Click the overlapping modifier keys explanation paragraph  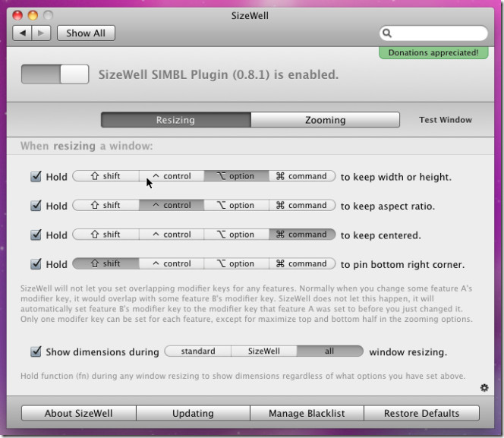[x=247, y=304]
